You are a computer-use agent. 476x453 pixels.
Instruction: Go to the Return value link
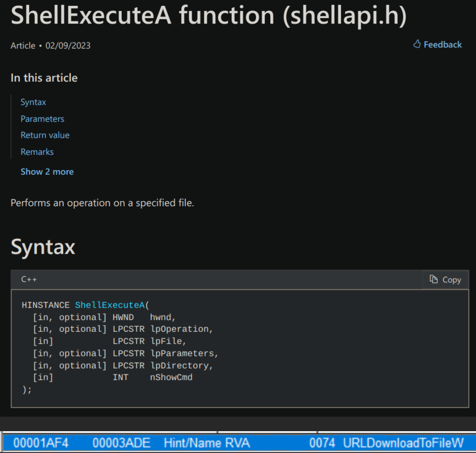pyautogui.click(x=45, y=135)
